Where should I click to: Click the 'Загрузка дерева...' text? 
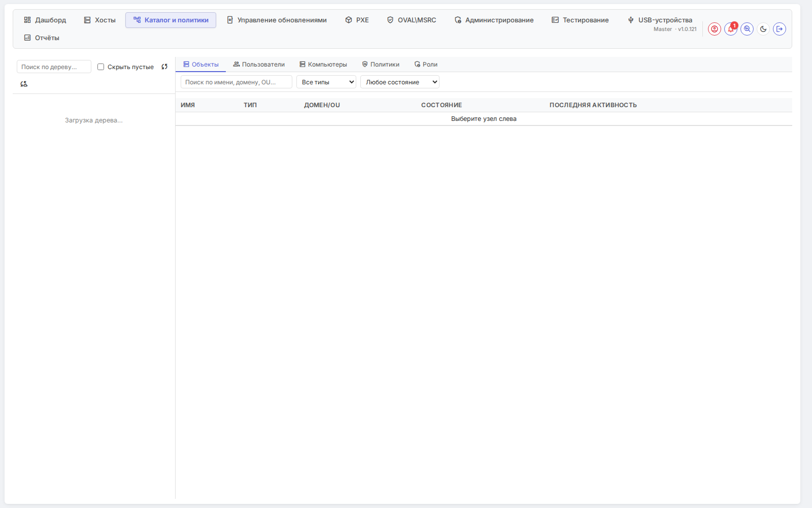coord(94,120)
